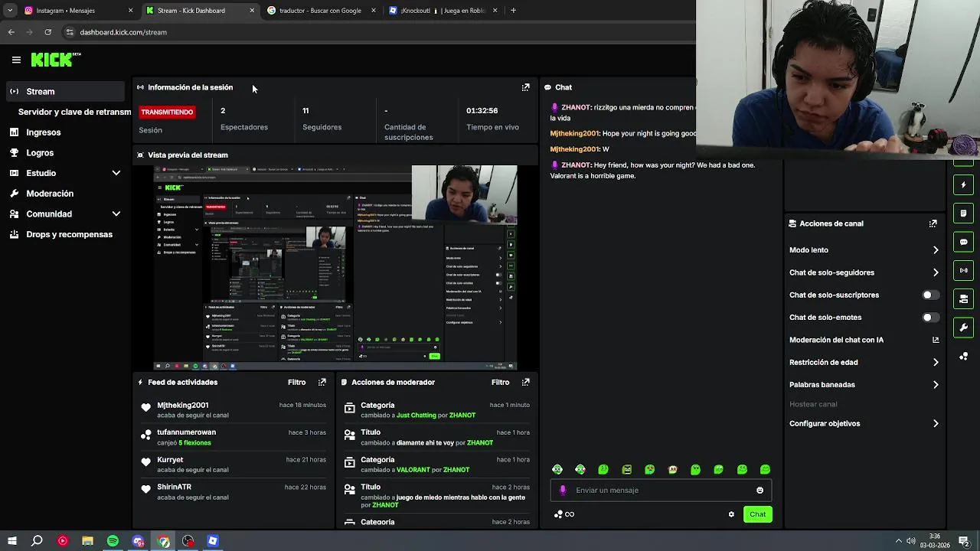Image resolution: width=980 pixels, height=551 pixels.
Task: Click the 01:32:56 Tiempo en vivo value
Action: click(x=482, y=111)
